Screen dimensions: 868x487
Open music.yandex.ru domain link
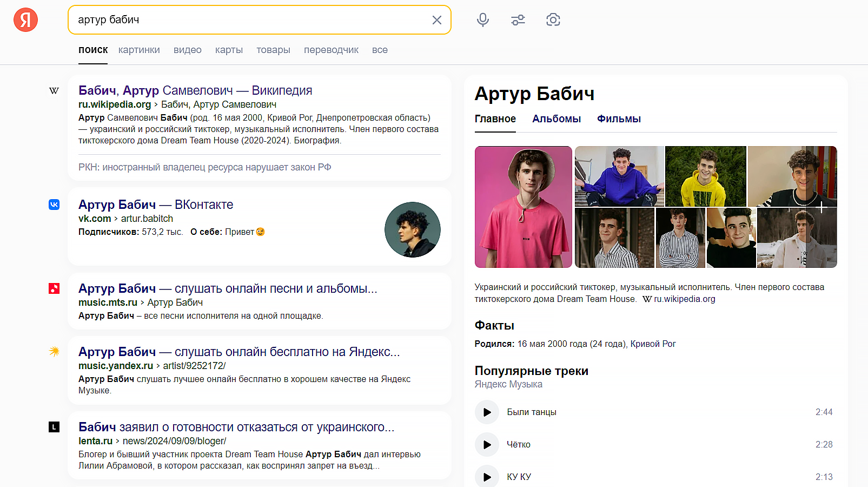pyautogui.click(x=116, y=366)
